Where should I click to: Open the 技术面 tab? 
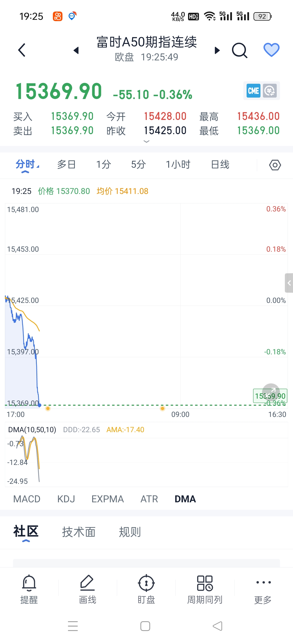[x=79, y=532]
